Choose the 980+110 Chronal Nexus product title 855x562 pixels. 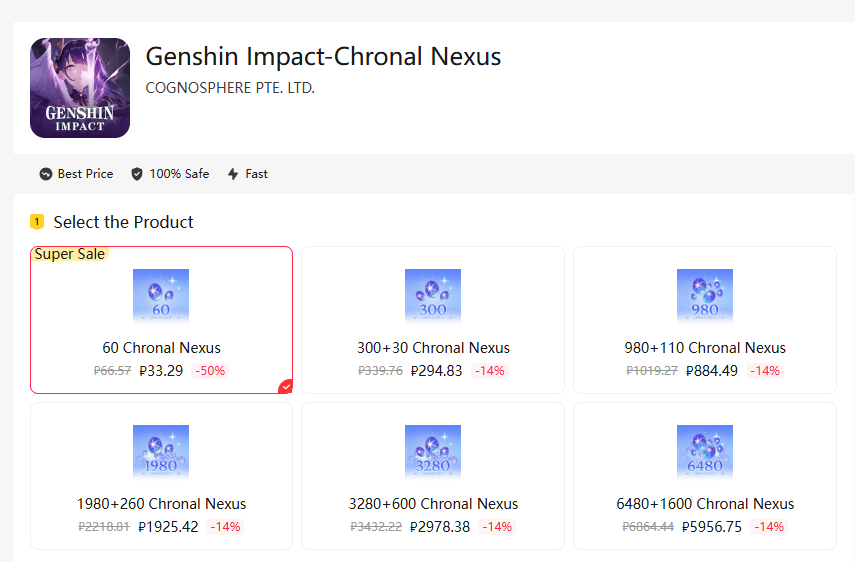point(705,348)
